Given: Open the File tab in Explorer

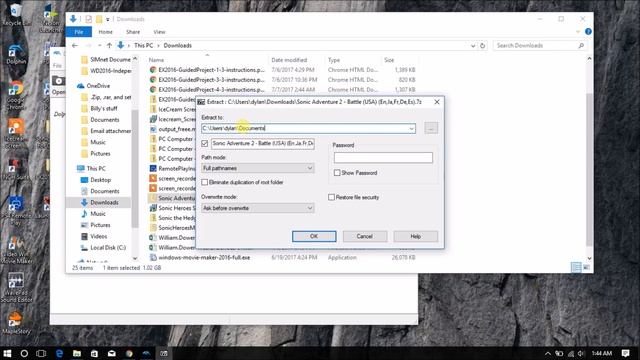Looking at the screenshot, I should pyautogui.click(x=79, y=32).
